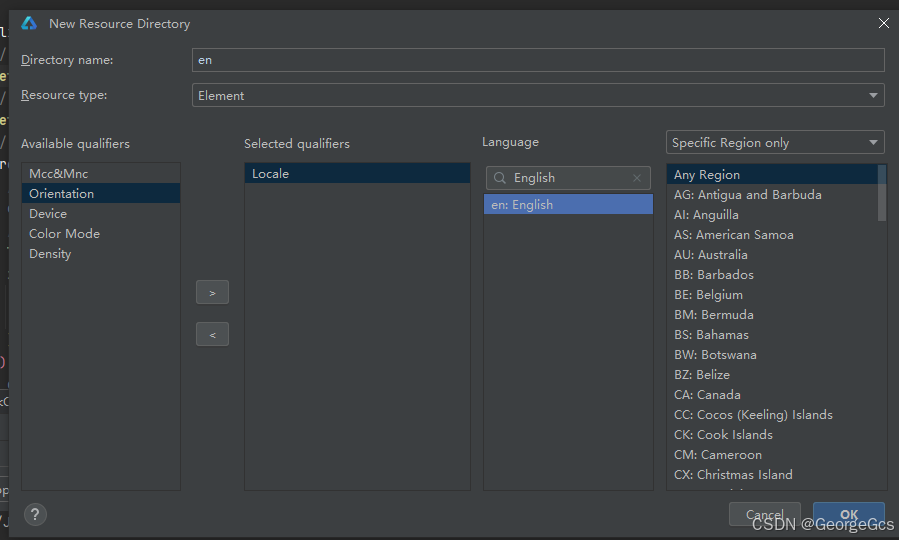Add qualifier using right arrow button
Screen dimensions: 899x540
pyautogui.click(x=212, y=293)
